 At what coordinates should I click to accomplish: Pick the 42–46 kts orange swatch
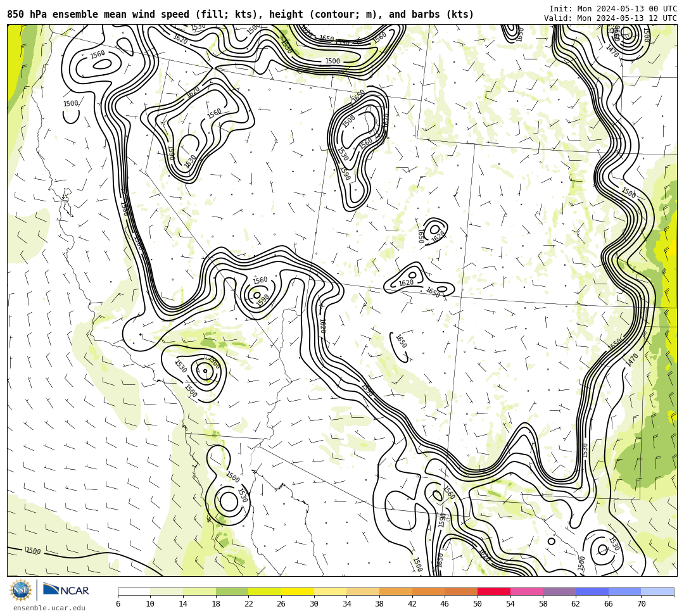click(x=428, y=591)
